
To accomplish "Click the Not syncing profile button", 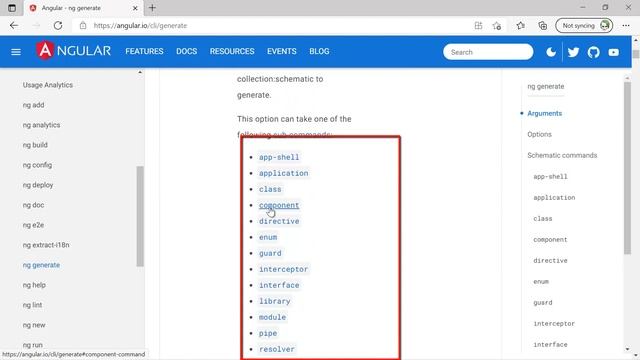I will (x=584, y=26).
